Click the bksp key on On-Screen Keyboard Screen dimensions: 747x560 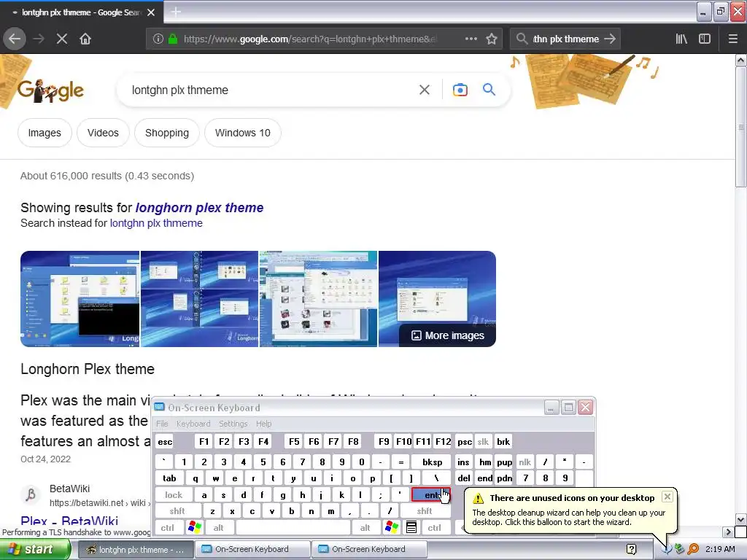pyautogui.click(x=432, y=462)
